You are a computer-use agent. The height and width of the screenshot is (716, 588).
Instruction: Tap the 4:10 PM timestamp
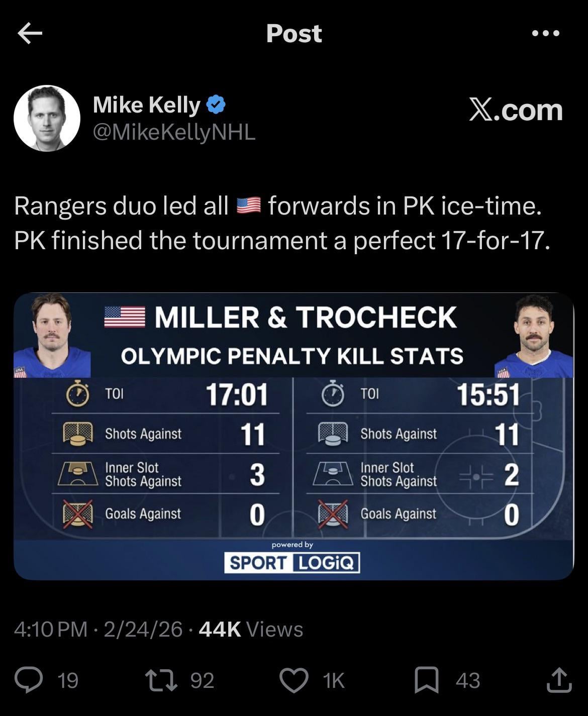51,629
